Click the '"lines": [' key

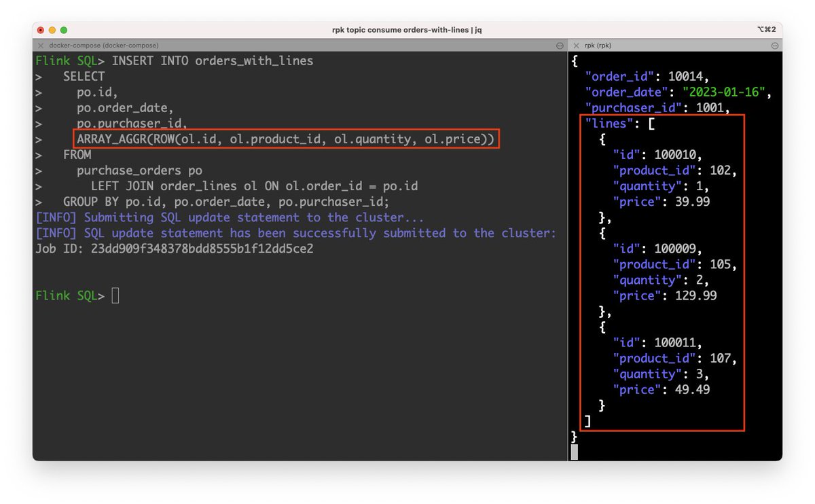(x=619, y=123)
